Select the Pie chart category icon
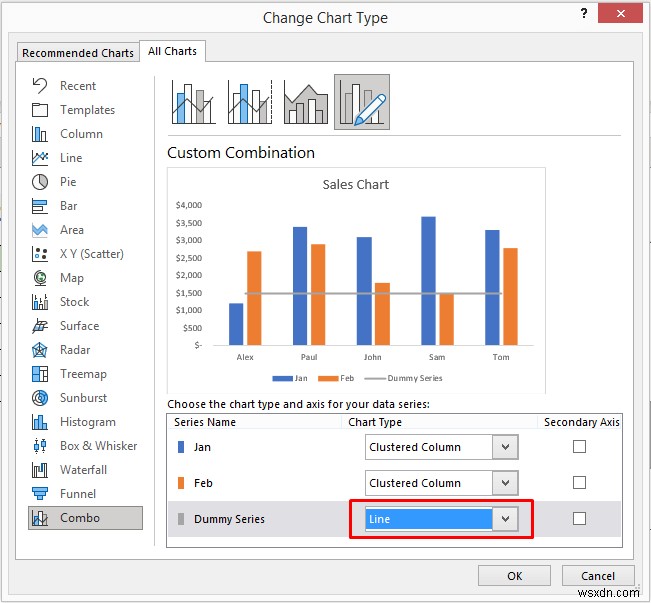The image size is (651, 603). coord(40,181)
